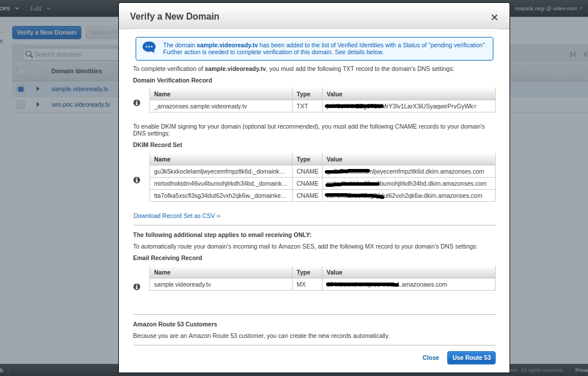Click info icon beside Domain Verification Record
This screenshot has width=588, height=376.
[137, 103]
